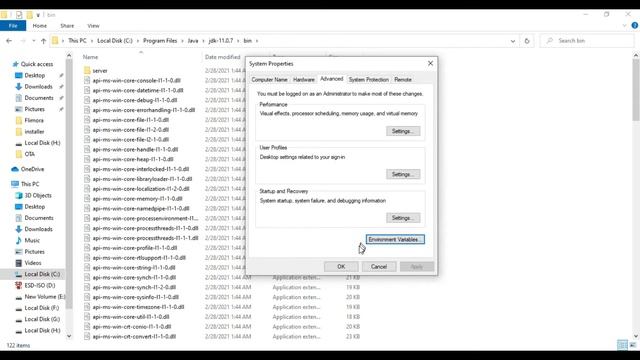The height and width of the screenshot is (360, 640).
Task: Select api-ms-win-core-profile-l1-1-0.dll file
Action: [x=135, y=248]
